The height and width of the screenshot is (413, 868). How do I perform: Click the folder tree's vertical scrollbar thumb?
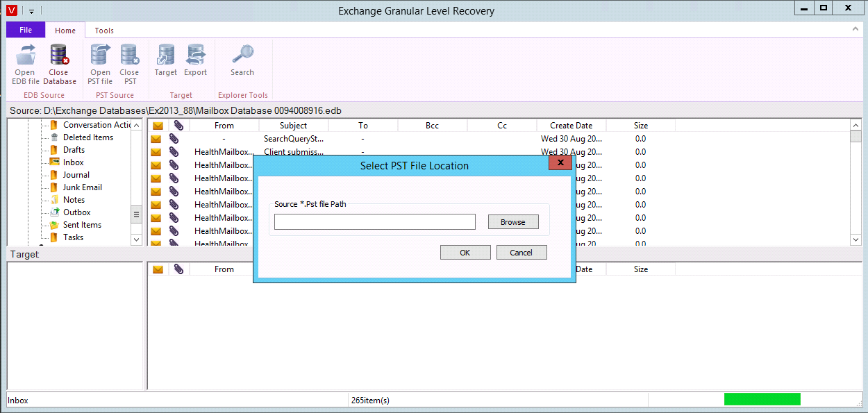click(x=137, y=214)
